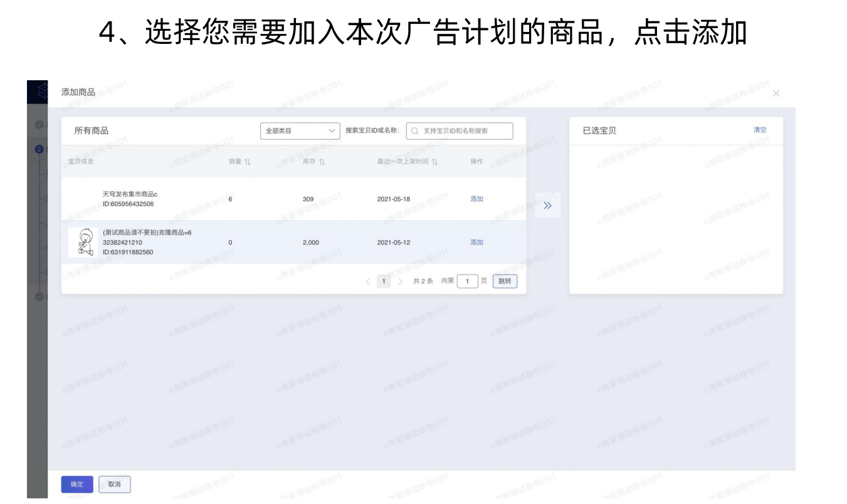Add the 克隆商品 test product
This screenshot has height=504, width=847.
pos(476,242)
